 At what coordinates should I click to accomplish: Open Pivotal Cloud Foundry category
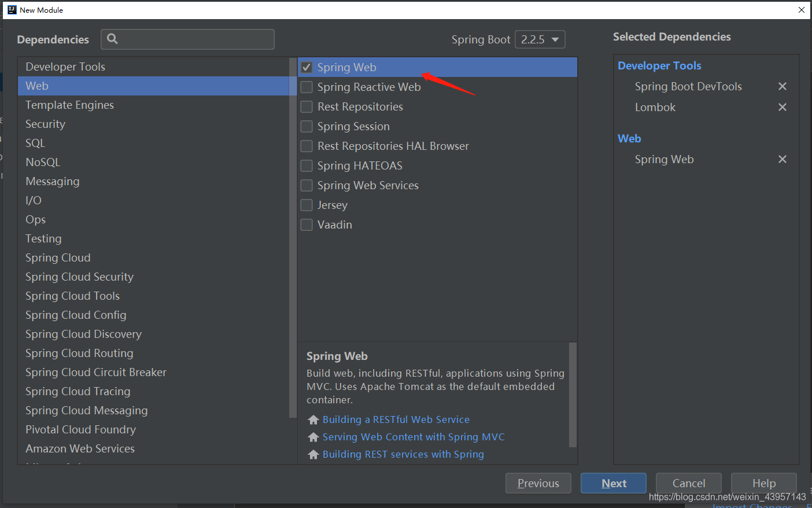(x=153, y=429)
